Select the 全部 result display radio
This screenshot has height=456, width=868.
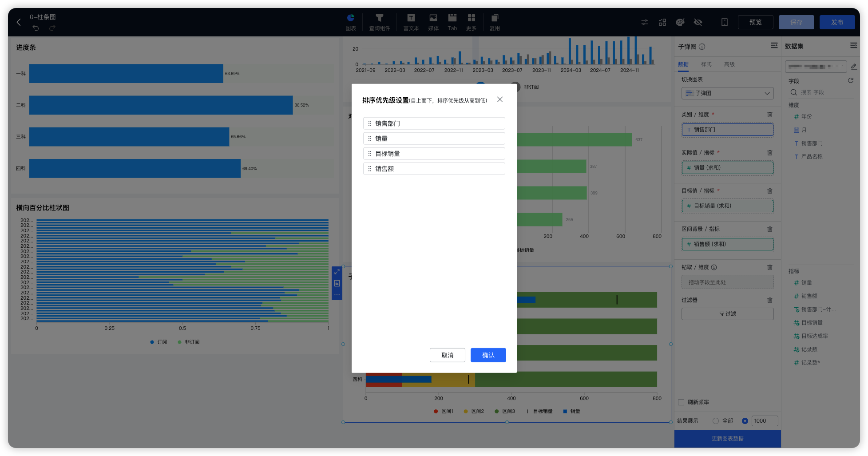tap(715, 421)
